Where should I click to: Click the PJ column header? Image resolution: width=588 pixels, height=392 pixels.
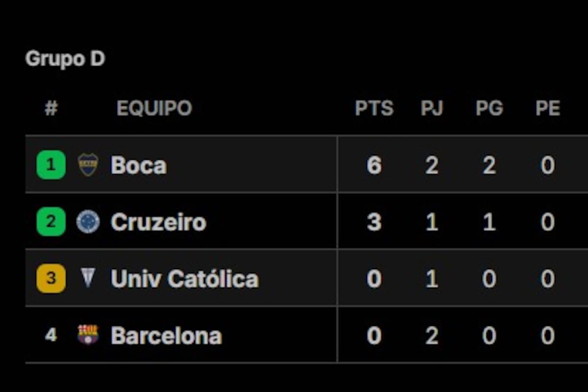tap(432, 108)
